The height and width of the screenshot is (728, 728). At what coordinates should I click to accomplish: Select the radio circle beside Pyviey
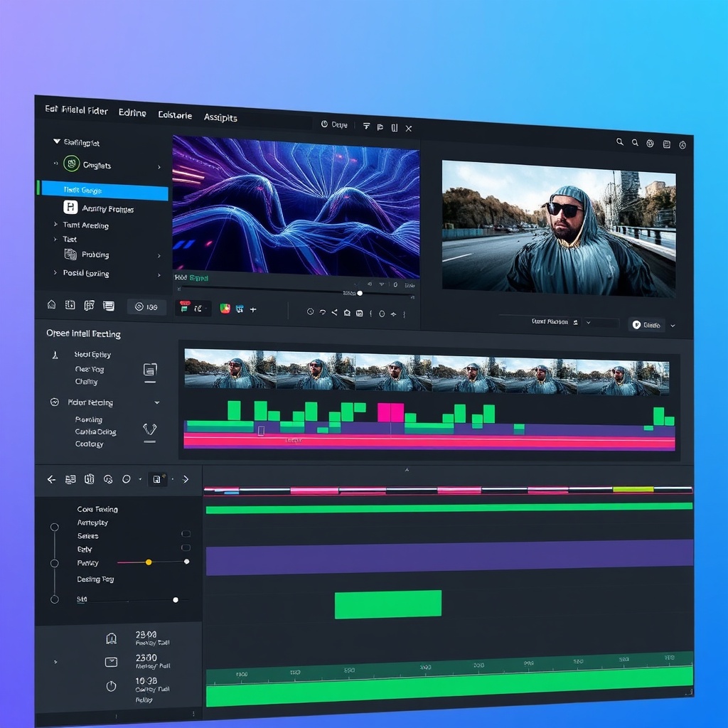point(54,563)
